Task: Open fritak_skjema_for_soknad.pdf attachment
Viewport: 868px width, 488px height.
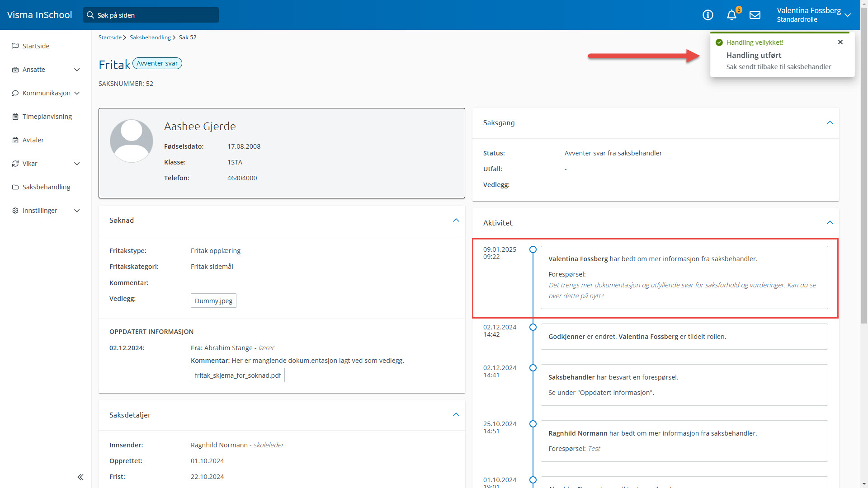Action: [x=238, y=375]
